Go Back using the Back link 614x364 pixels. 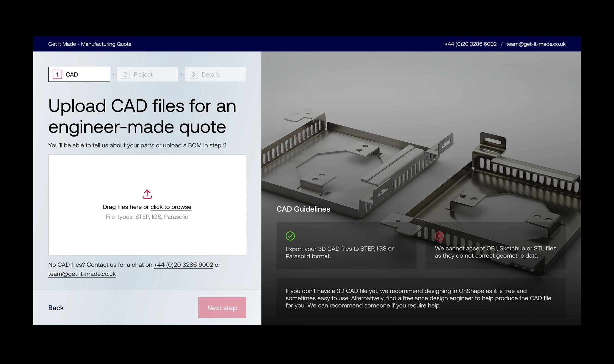(x=56, y=308)
